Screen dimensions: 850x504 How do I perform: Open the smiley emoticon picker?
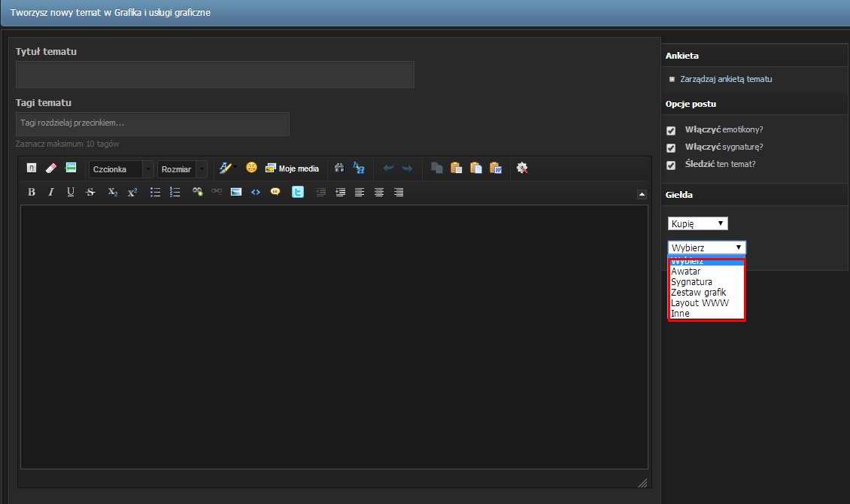[x=251, y=168]
